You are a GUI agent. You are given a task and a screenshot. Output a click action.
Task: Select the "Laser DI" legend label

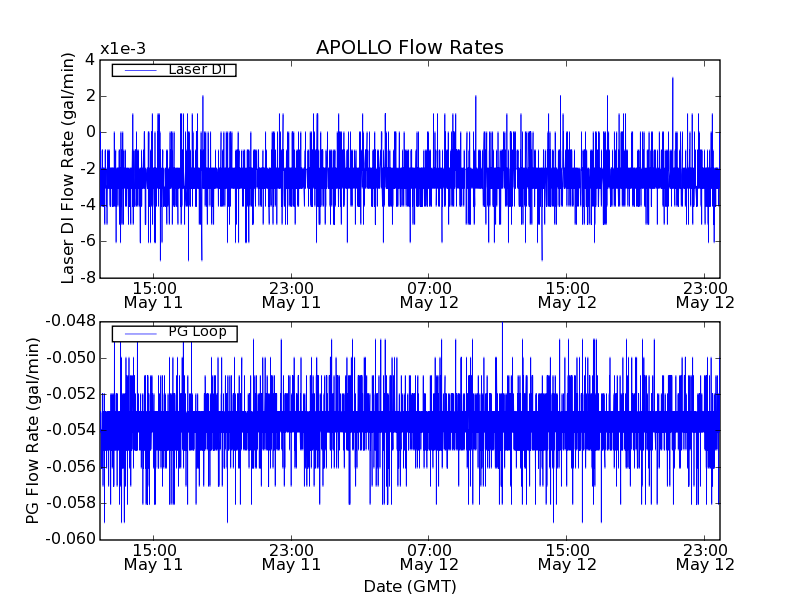point(196,70)
